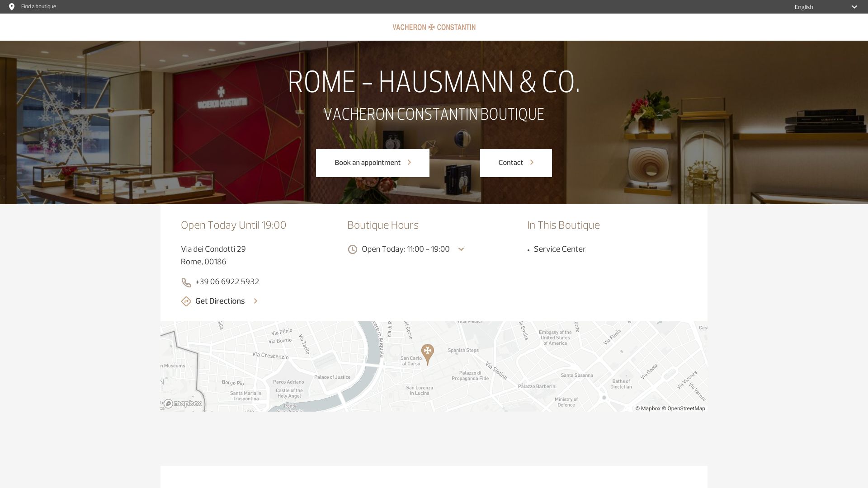
Task: Click the Contact button
Action: click(516, 163)
